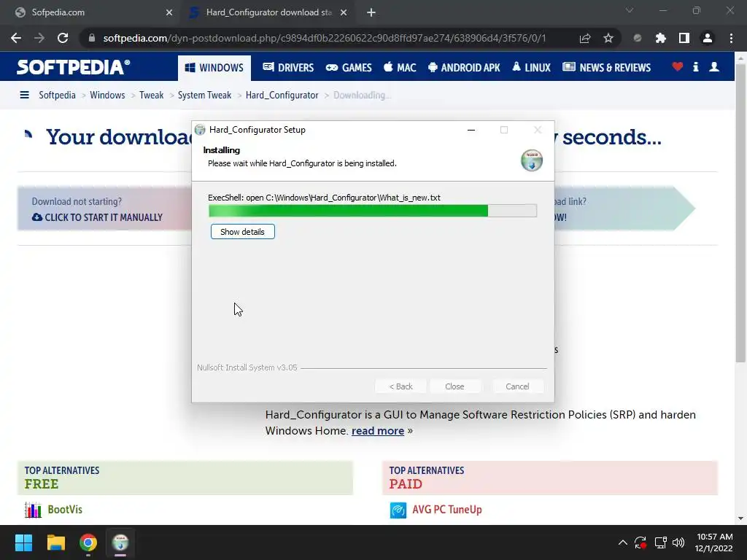Open the hamburger menu beside breadcrumbs
The width and height of the screenshot is (747, 560).
click(x=24, y=95)
